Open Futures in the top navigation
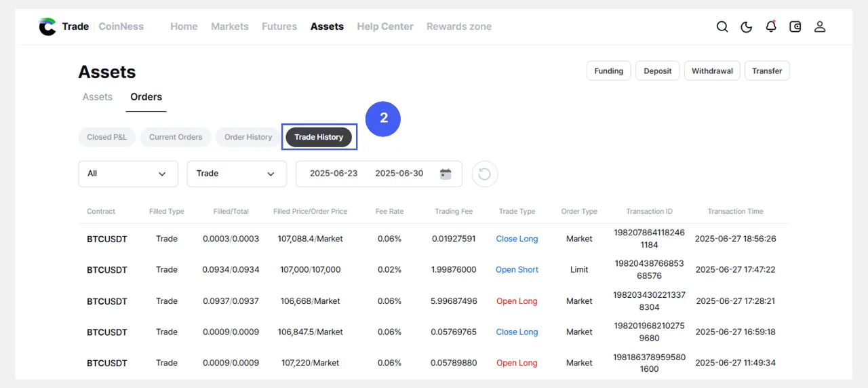 [279, 26]
